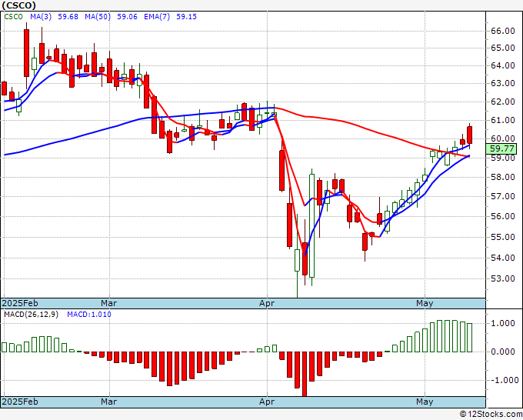The image size is (523, 420).
Task: Click May on the MACD panel axis
Action: click(x=425, y=402)
